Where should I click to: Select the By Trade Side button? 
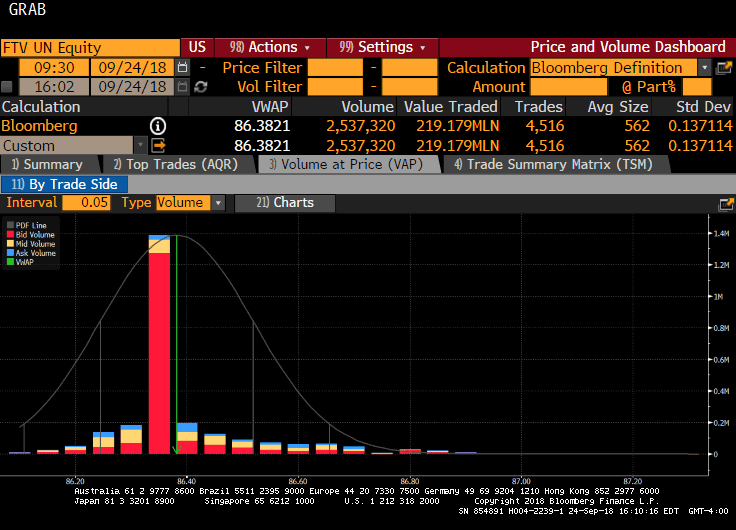[67, 184]
